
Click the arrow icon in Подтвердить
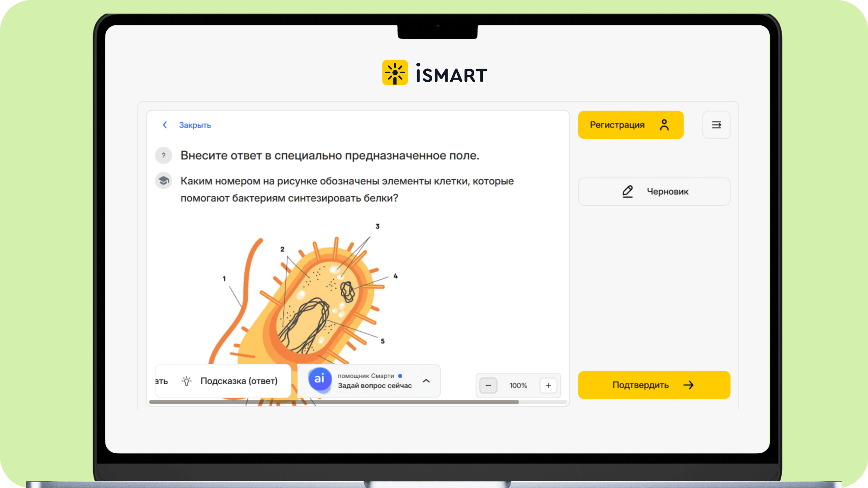pyautogui.click(x=688, y=385)
